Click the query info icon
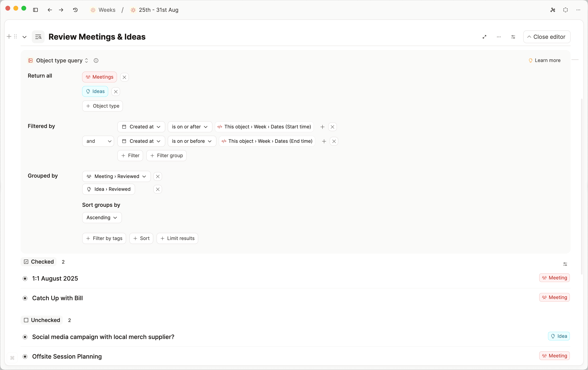Screen dimensions: 588x370 pos(96,61)
